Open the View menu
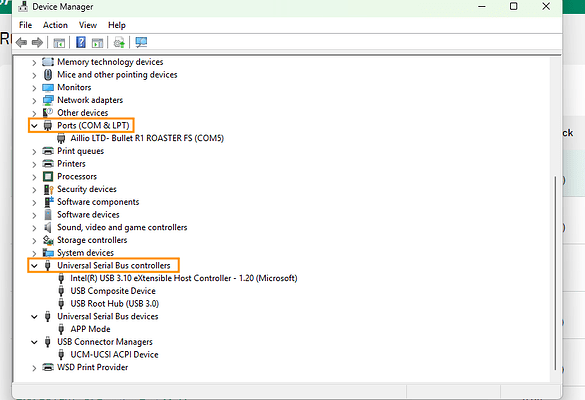This screenshot has width=585, height=400. 88,25
